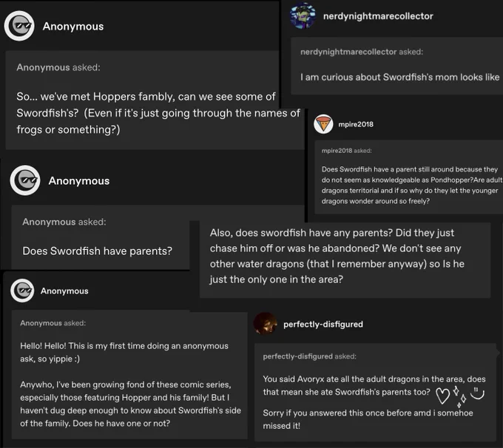Open the mpire2018 username header
Image resolution: width=503 pixels, height=448 pixels.
point(356,124)
